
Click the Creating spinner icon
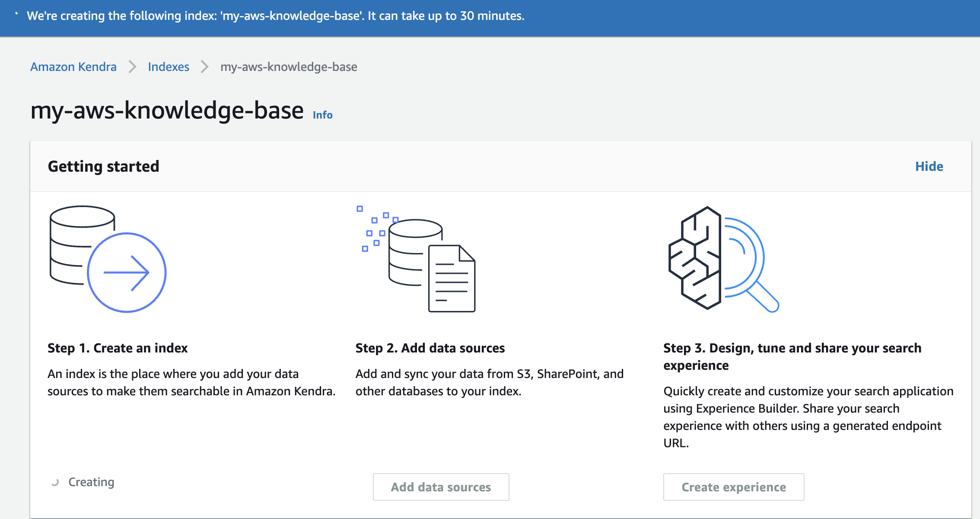click(55, 482)
